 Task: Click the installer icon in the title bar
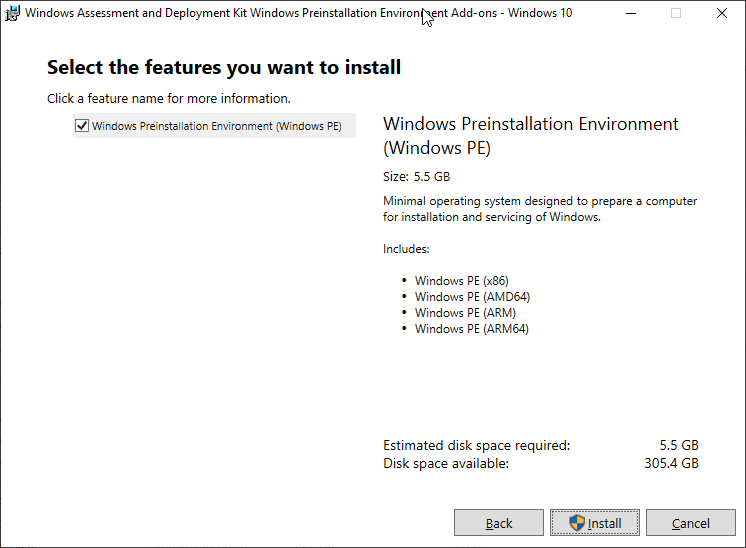click(x=12, y=14)
